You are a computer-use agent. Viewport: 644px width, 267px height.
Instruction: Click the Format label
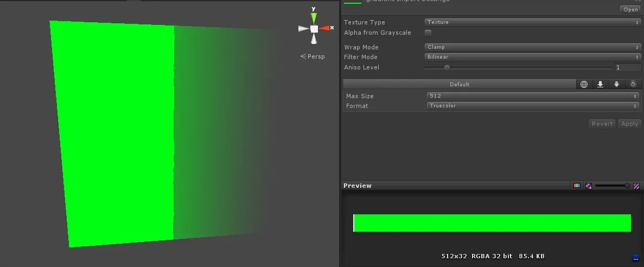357,106
